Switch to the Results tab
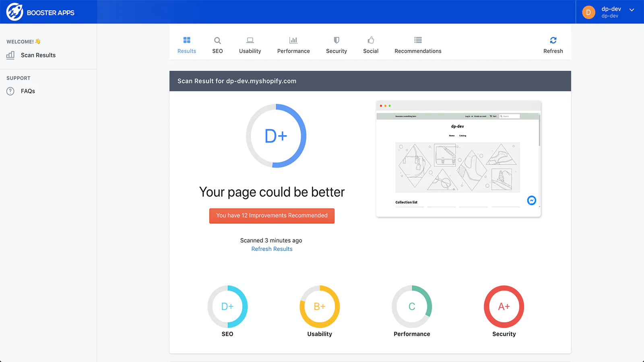Viewport: 644px width, 362px height. 187,45
